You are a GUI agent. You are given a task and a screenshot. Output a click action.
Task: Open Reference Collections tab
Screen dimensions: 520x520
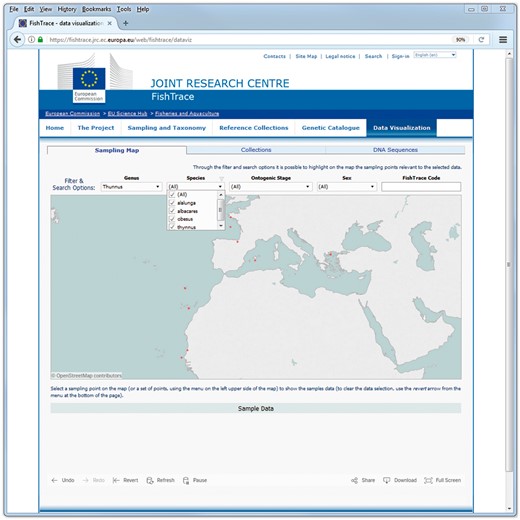point(254,128)
